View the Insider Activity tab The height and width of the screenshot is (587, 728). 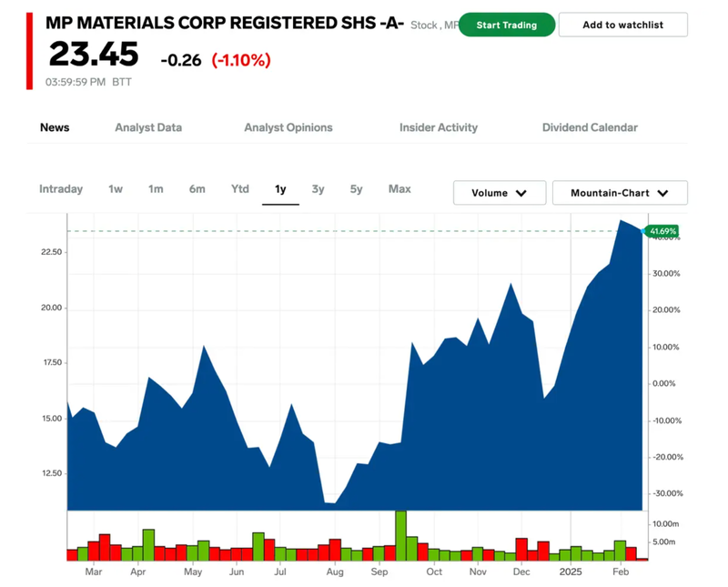[x=439, y=127]
